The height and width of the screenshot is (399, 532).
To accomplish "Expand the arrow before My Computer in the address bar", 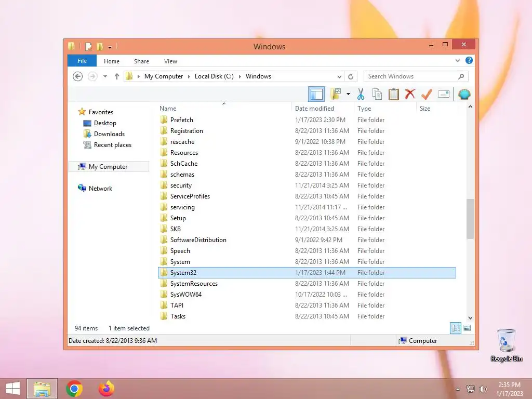I will 138,76.
